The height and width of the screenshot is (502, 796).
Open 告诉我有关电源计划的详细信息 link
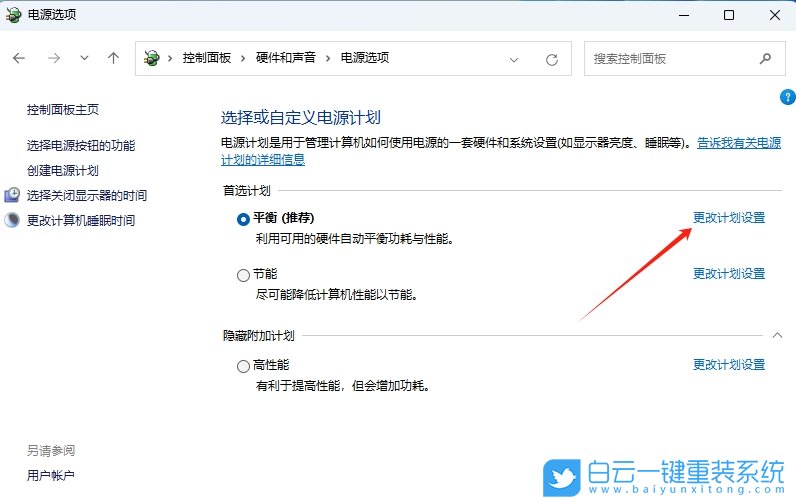739,143
